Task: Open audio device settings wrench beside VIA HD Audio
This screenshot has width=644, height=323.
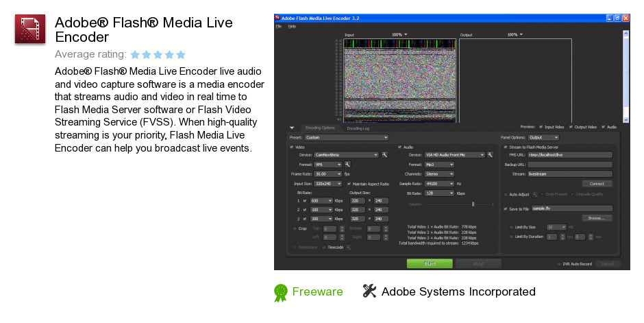Action: tap(490, 155)
